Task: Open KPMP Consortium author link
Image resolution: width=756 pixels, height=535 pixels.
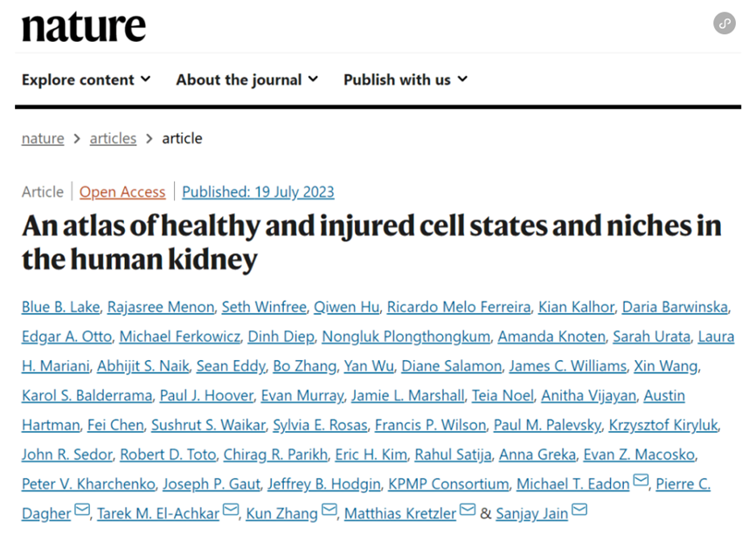Action: click(x=448, y=484)
